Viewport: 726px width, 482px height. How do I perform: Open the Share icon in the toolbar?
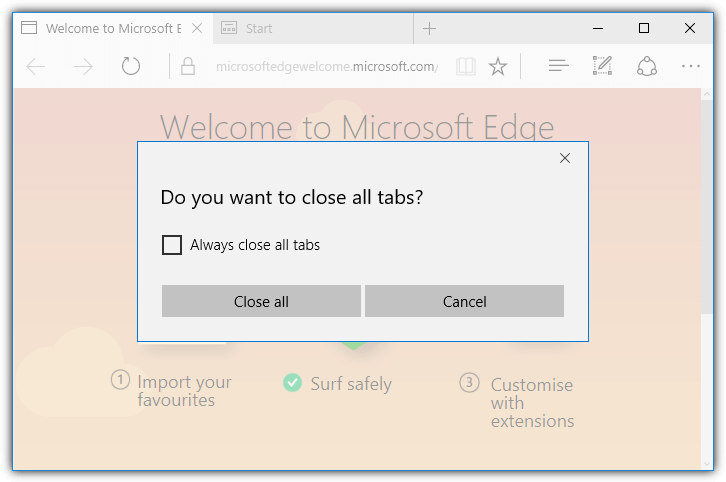647,66
